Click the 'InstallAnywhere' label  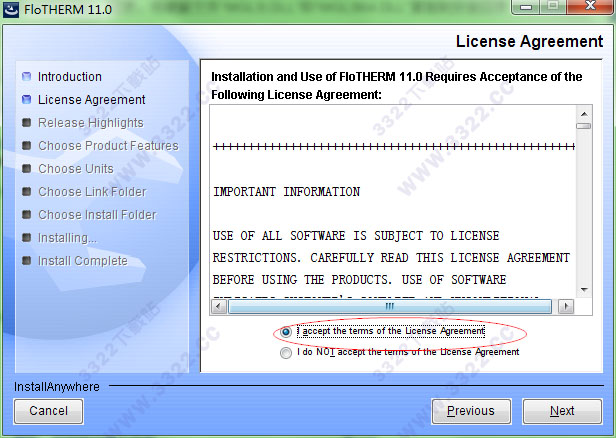tap(57, 387)
